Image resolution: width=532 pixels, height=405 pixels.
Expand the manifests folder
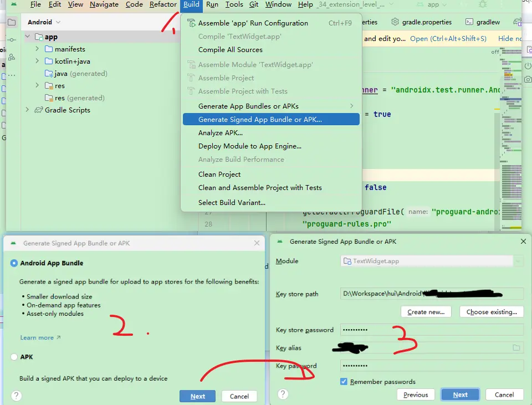pos(37,49)
